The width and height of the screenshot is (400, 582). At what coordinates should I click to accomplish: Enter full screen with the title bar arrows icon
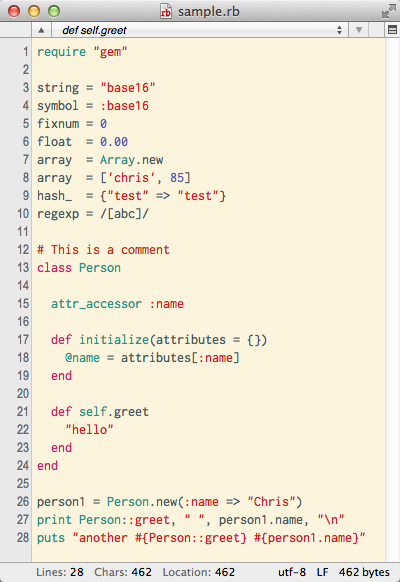(388, 12)
